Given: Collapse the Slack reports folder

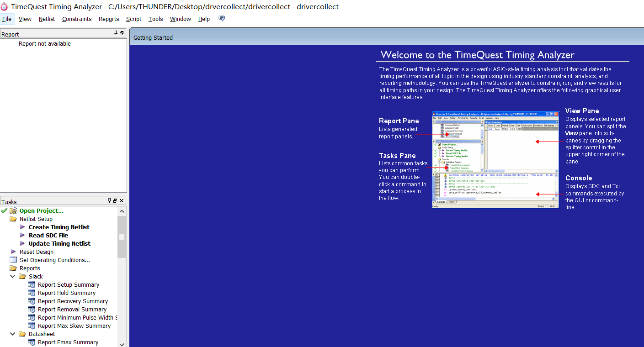Looking at the screenshot, I should pos(13,276).
